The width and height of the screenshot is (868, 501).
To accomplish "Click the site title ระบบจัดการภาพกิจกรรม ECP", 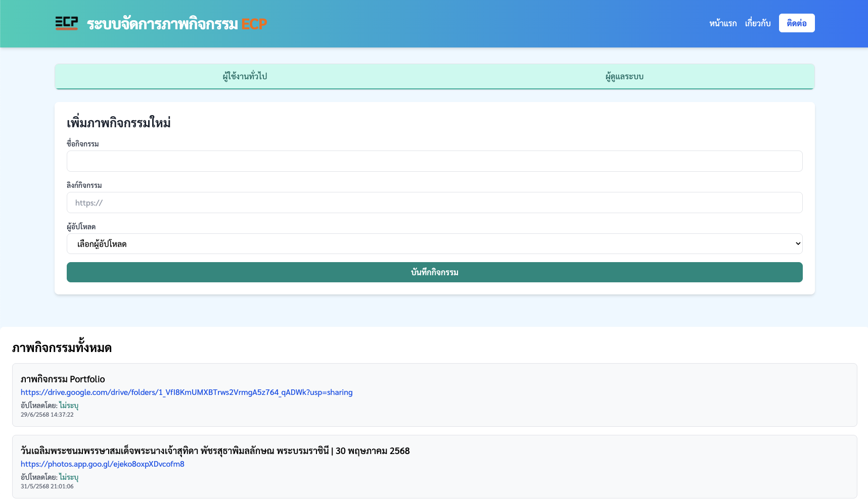I will pyautogui.click(x=176, y=24).
